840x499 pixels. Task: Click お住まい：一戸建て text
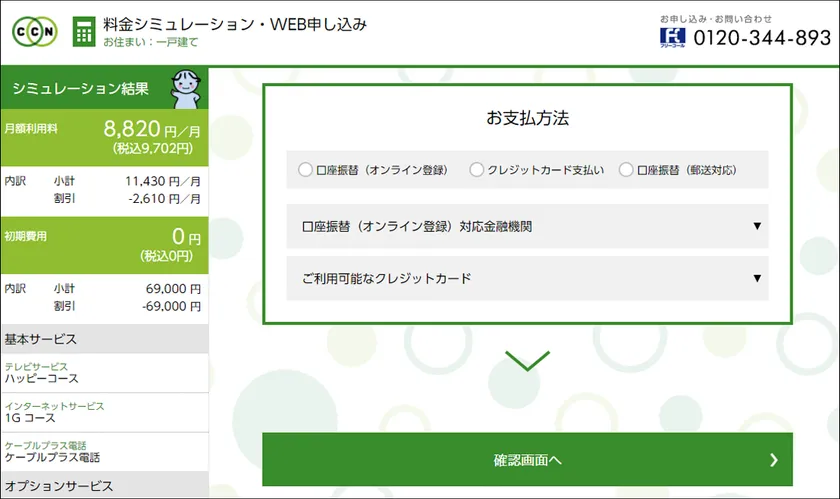click(151, 42)
